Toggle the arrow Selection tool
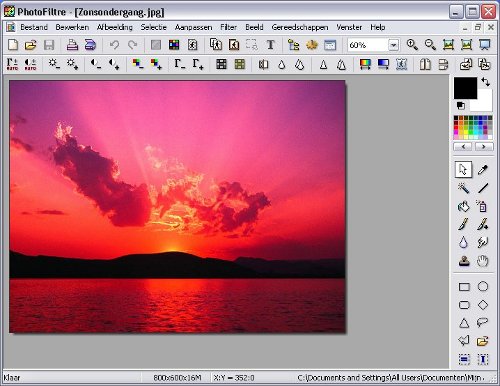This screenshot has width=500, height=386. [463, 170]
